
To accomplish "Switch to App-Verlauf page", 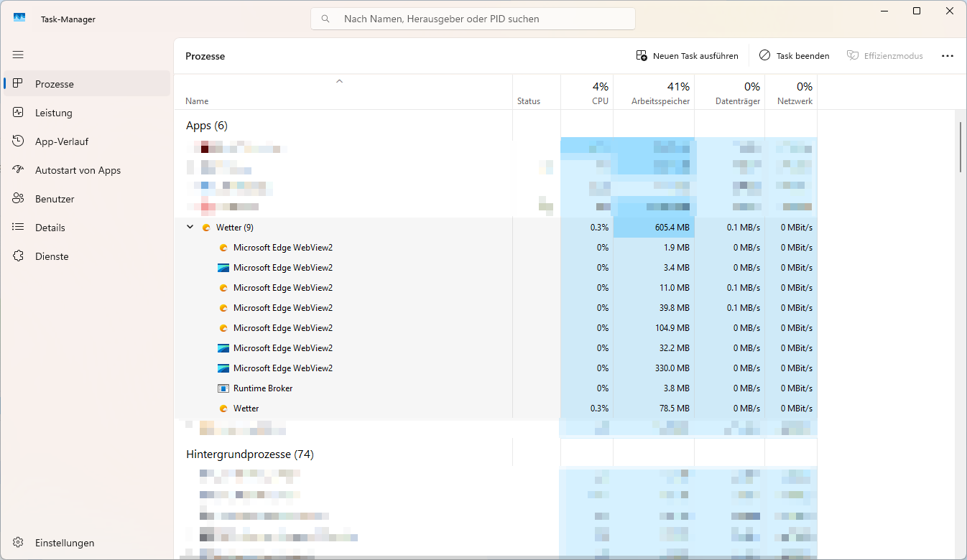I will (x=87, y=141).
